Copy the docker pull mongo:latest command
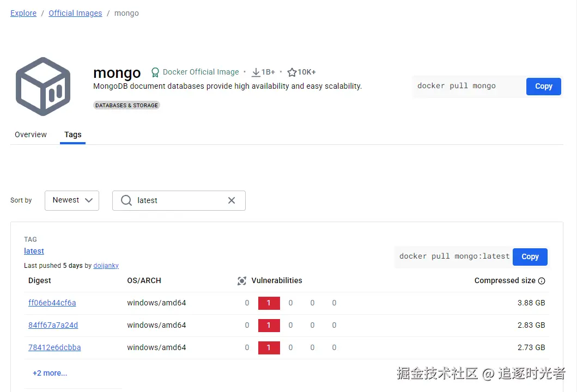 [530, 256]
